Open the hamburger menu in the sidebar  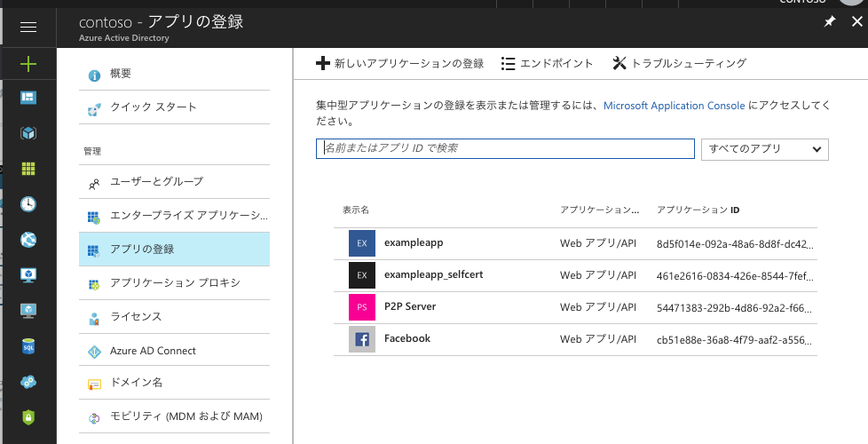(x=28, y=28)
